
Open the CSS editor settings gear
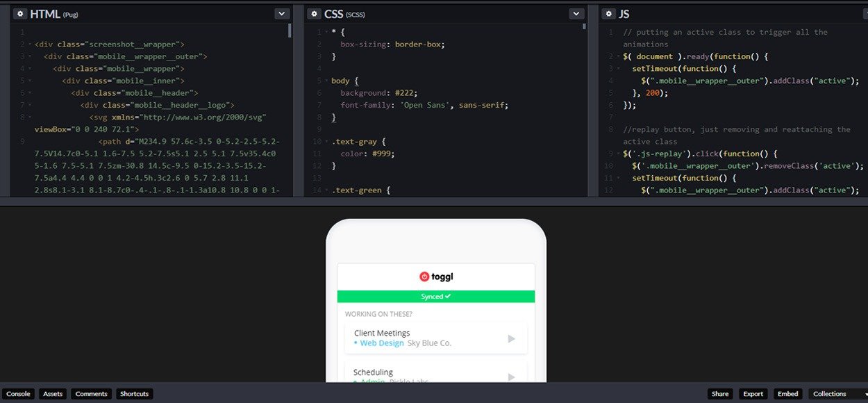(314, 14)
